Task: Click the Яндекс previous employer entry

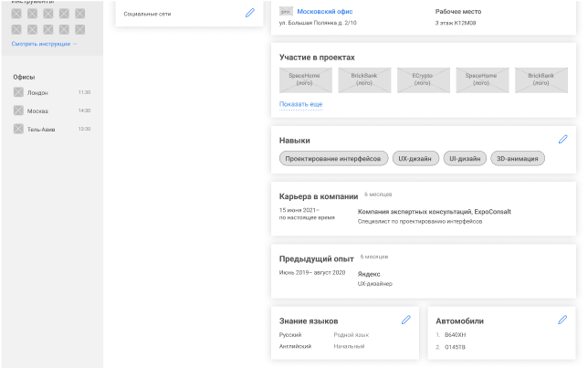Action: click(x=369, y=274)
